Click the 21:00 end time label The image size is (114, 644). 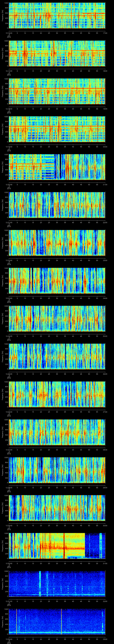(x=105, y=184)
